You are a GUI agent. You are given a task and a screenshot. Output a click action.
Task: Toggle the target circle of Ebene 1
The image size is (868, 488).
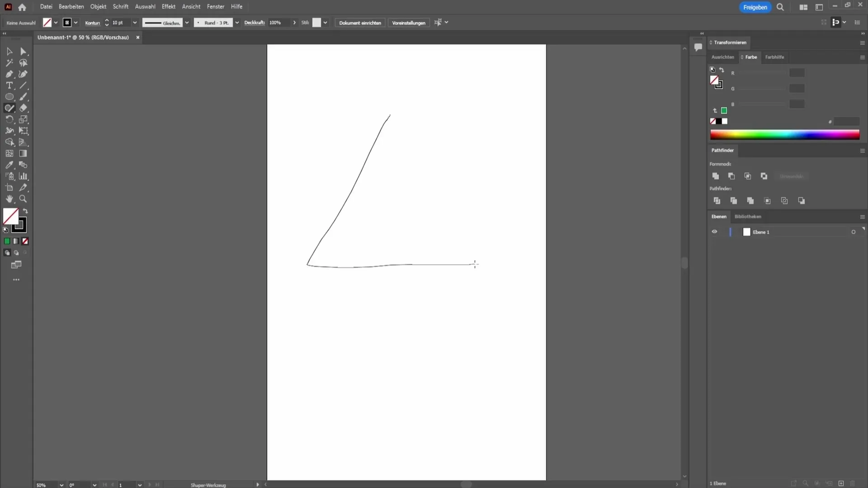853,232
